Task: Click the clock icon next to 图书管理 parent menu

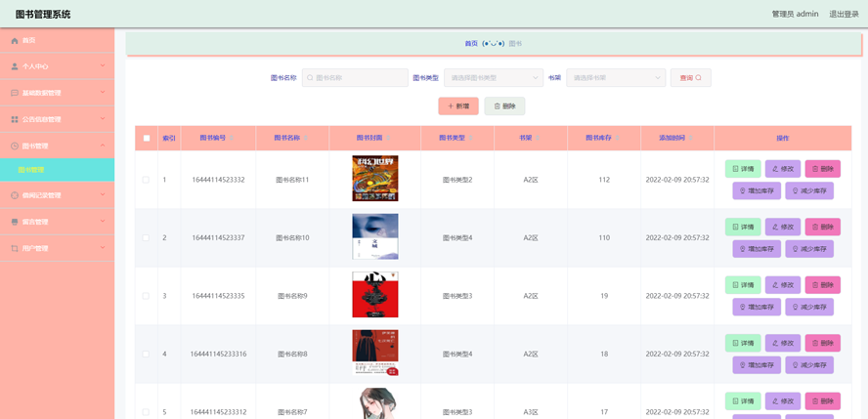Action: click(15, 146)
